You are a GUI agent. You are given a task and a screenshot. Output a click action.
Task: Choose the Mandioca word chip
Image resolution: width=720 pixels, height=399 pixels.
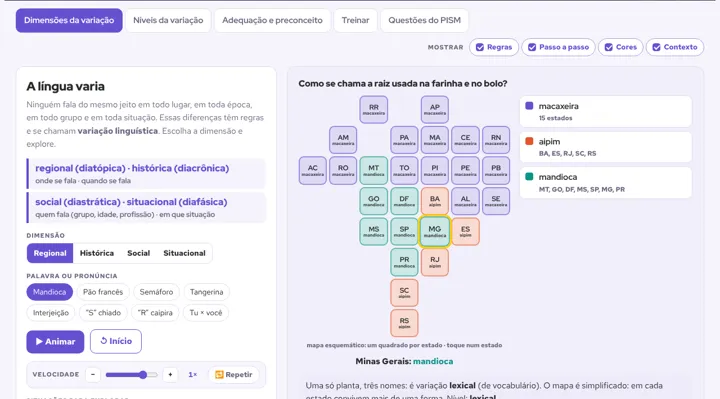coord(50,292)
